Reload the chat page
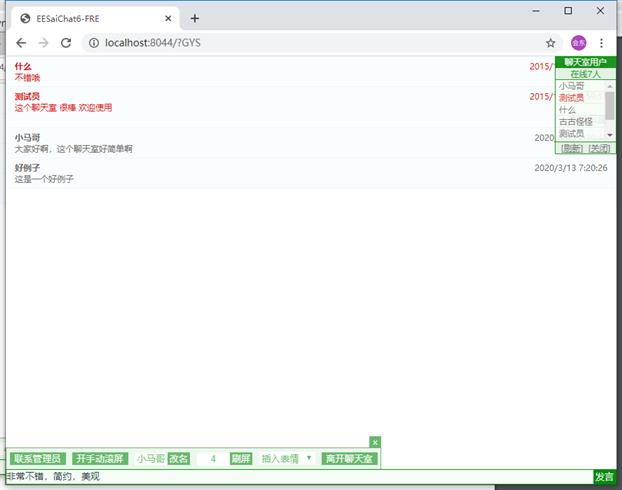The image size is (622, 490). (66, 43)
